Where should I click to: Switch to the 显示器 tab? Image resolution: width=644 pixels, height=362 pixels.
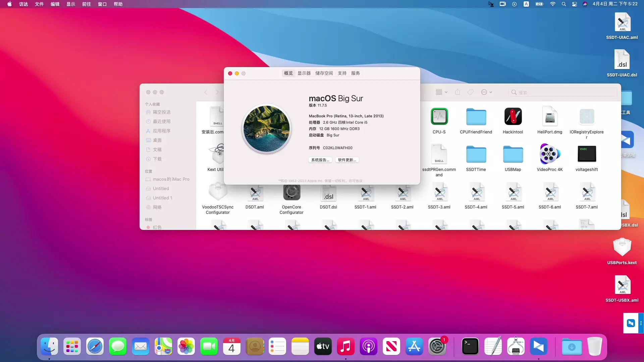[x=304, y=73]
